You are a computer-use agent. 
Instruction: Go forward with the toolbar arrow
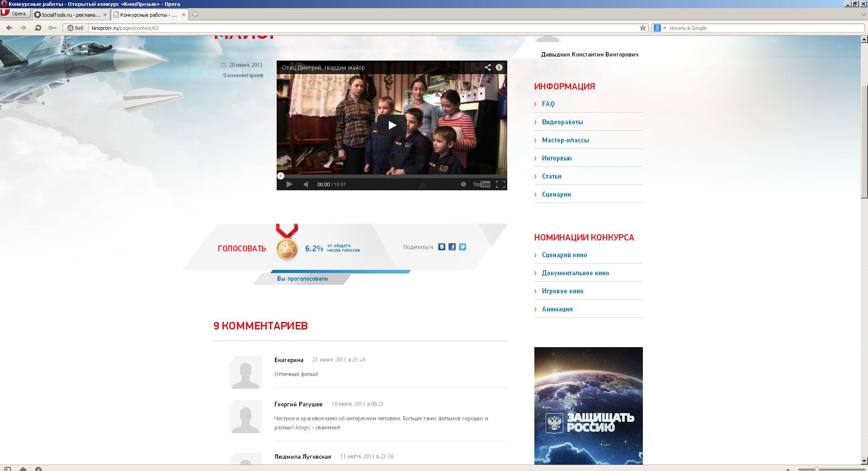coord(24,28)
